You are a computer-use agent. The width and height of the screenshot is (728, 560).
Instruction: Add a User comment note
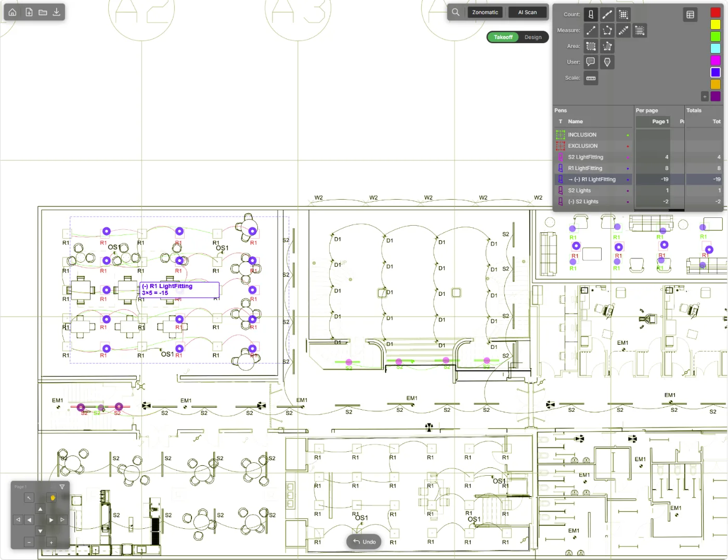coord(591,62)
